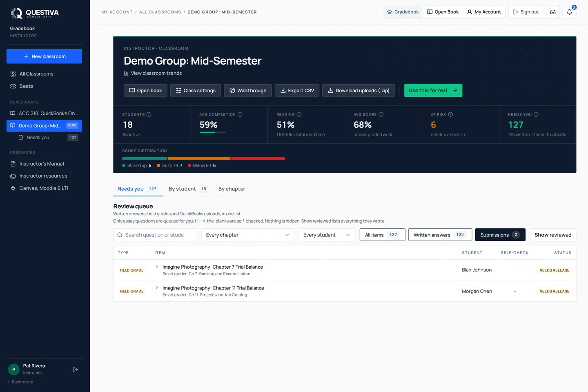Click the Students info icon
The image size is (588, 392).
(149, 114)
